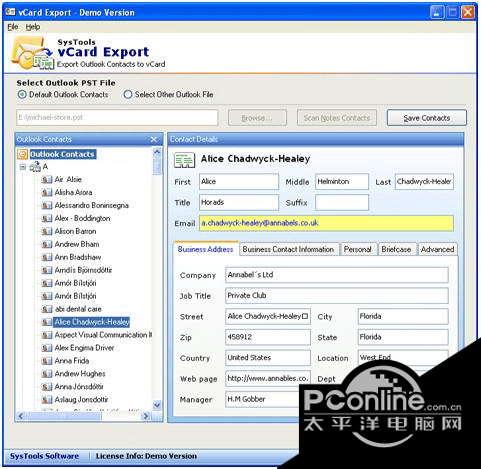Image resolution: width=481 pixels, height=469 pixels.
Task: Click the Zip field showing 458912
Action: [268, 337]
